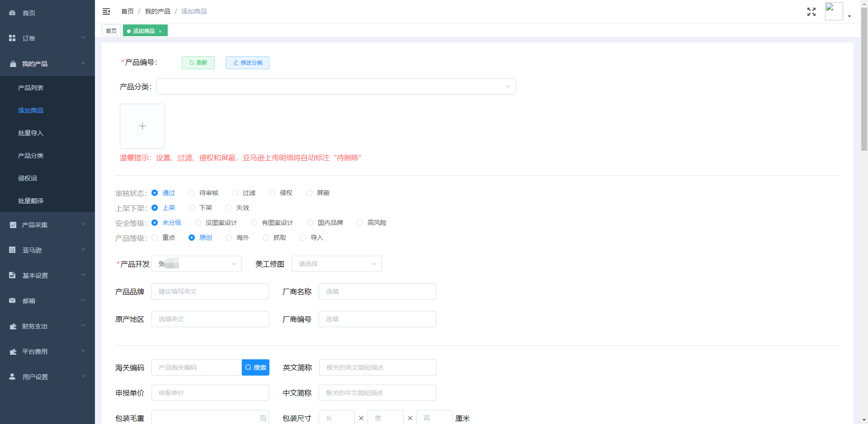
Task: Click the 订单 grid icon in sidebar
Action: (x=12, y=38)
